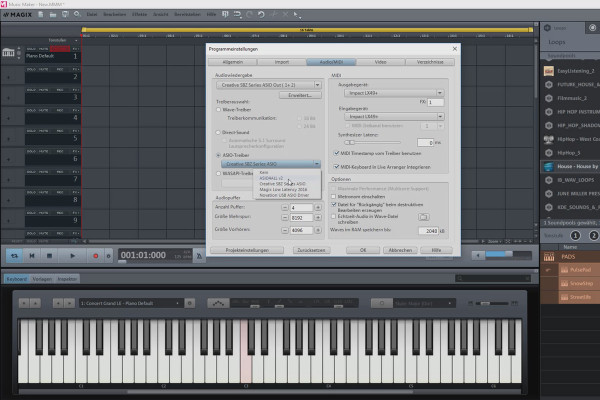Click circled number 2 in Tonstufe row
Viewport: 600px width, 400px height.
coord(593,236)
